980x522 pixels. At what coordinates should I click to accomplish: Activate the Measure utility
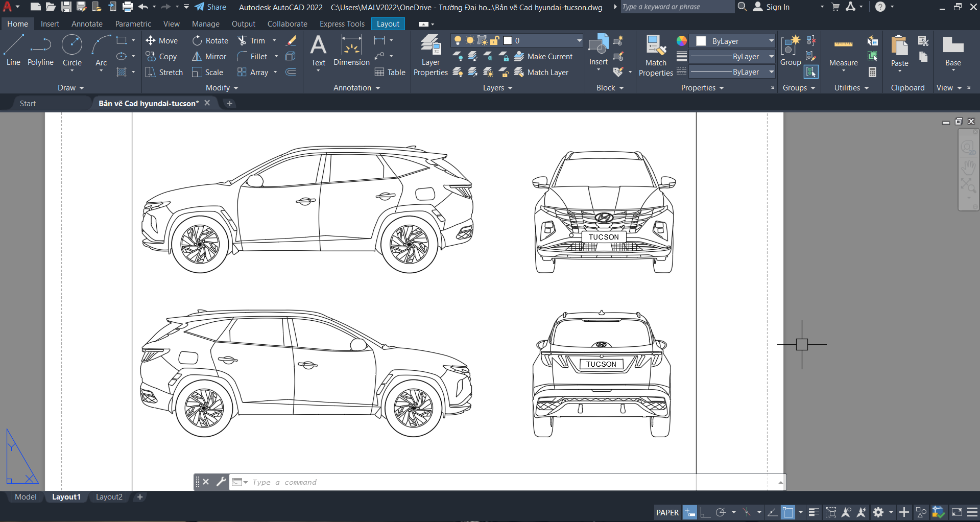[x=843, y=51]
